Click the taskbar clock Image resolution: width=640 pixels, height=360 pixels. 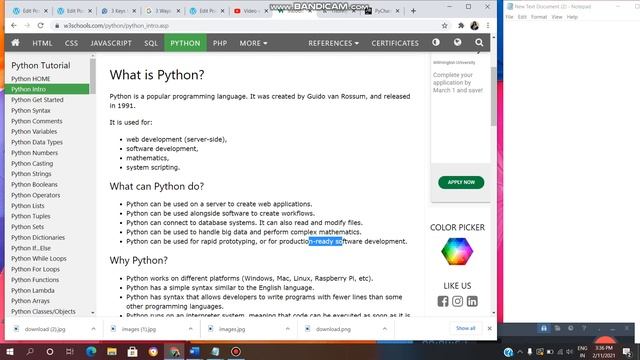tap(604, 351)
